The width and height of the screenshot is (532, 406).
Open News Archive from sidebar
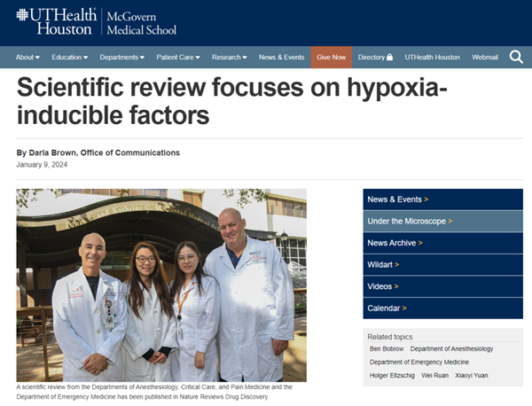tap(395, 243)
